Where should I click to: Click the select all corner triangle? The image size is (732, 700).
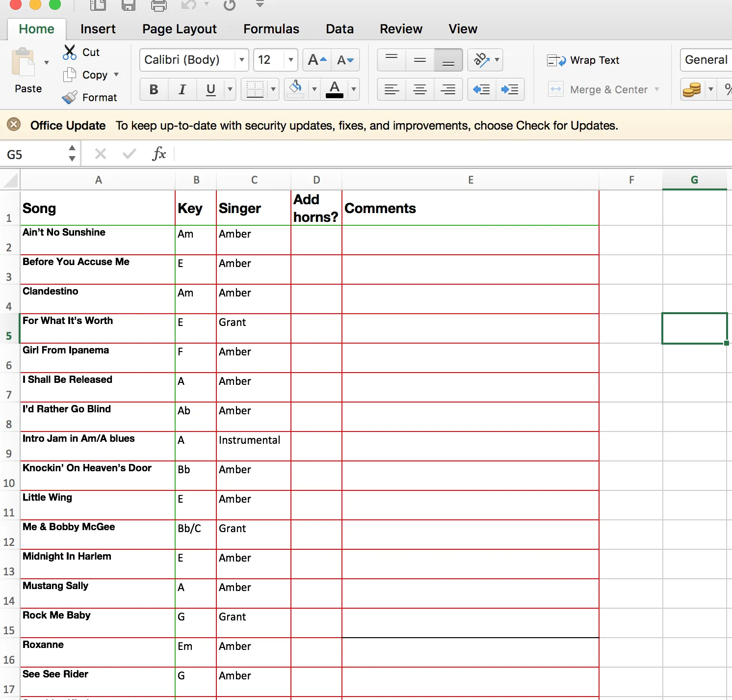tap(10, 180)
